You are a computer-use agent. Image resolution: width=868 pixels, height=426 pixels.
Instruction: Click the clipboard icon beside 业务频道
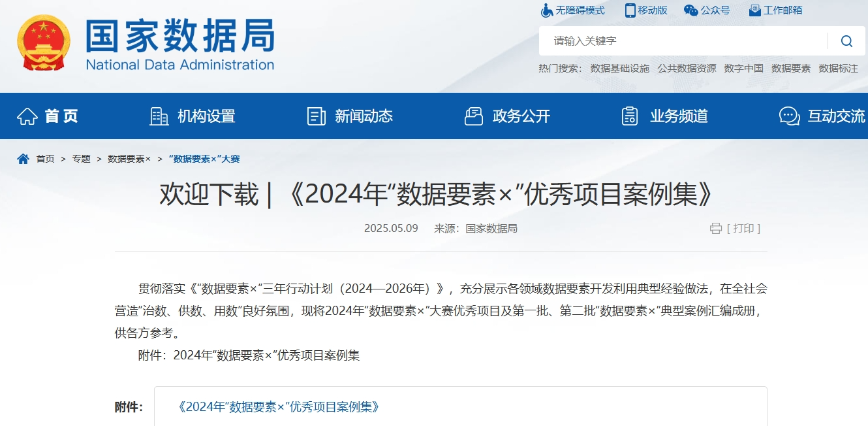click(x=630, y=116)
